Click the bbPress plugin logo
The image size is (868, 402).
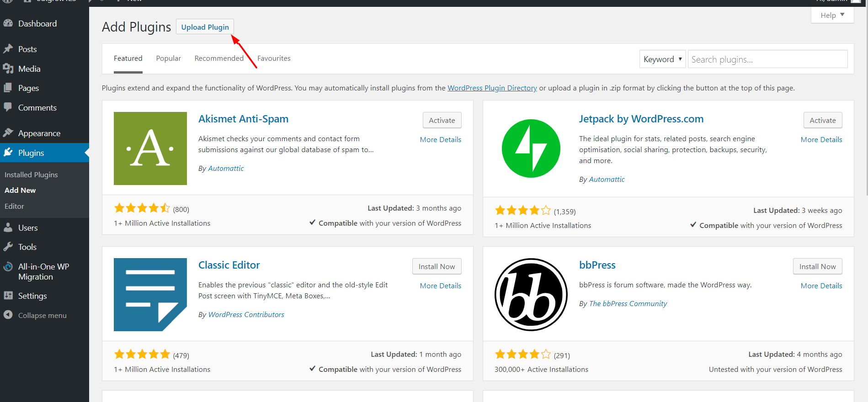tap(531, 295)
